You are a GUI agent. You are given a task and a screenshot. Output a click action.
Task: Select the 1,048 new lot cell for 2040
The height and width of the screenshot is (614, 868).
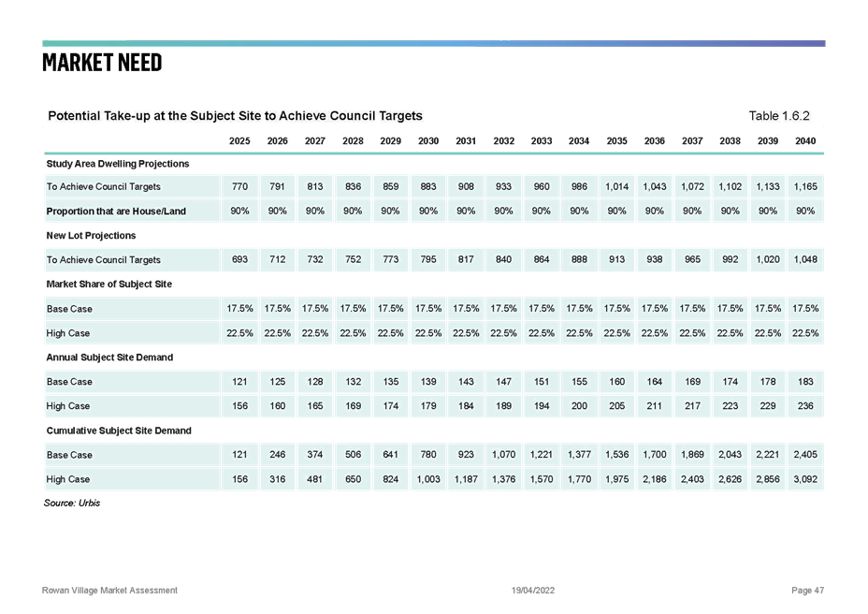point(805,259)
